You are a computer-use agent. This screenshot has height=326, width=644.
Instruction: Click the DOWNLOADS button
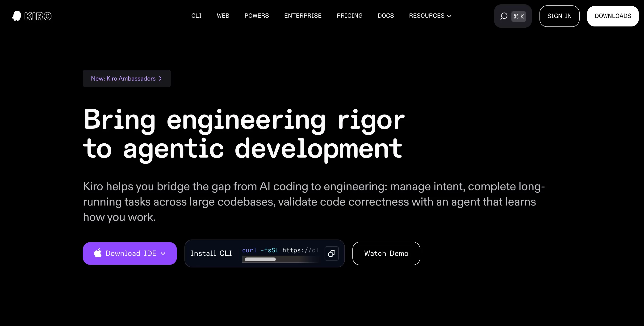613,16
